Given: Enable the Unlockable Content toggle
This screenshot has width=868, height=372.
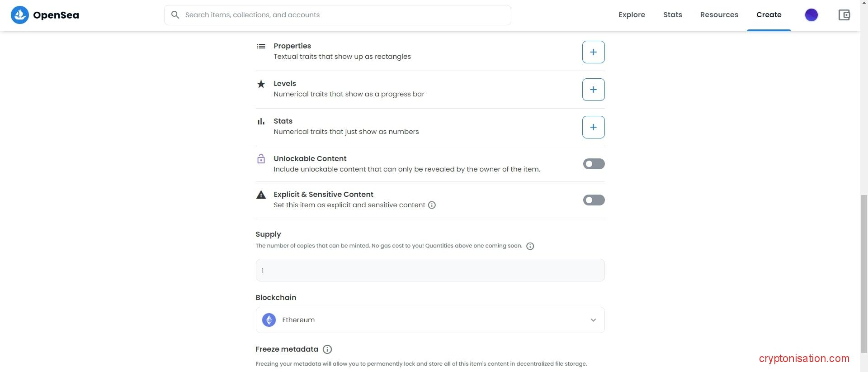Looking at the screenshot, I should click(594, 164).
